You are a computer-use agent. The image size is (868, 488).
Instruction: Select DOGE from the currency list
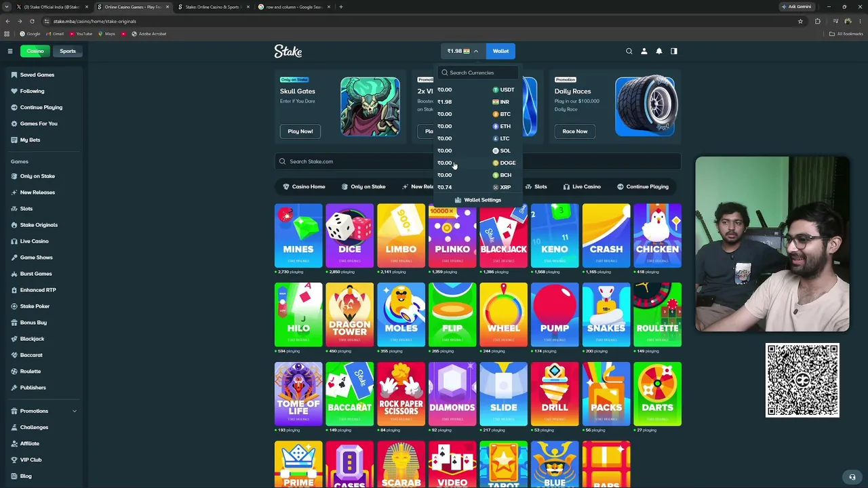[478, 163]
